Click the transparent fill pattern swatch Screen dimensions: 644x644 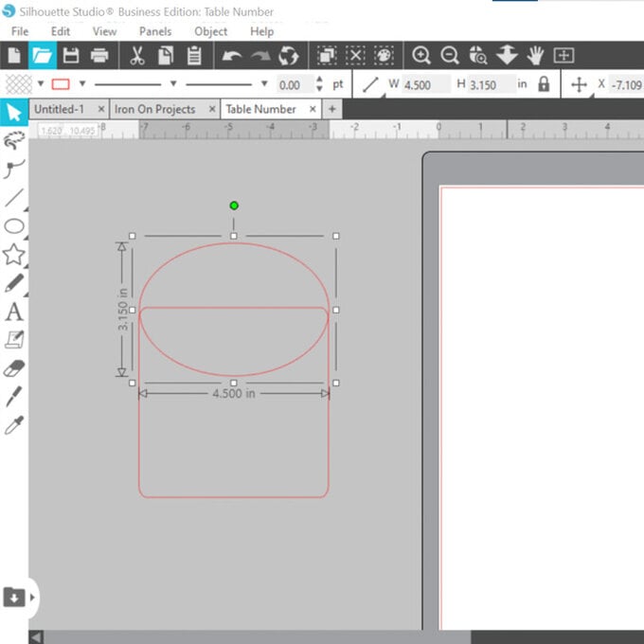pyautogui.click(x=19, y=84)
